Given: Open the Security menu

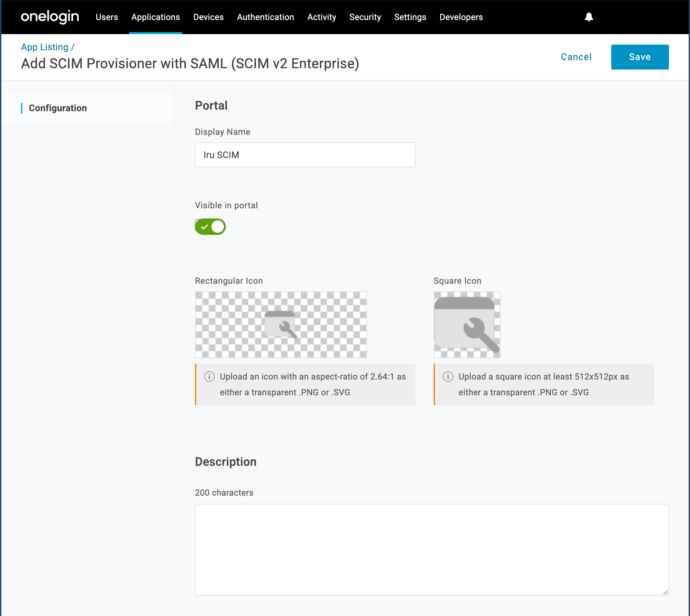Looking at the screenshot, I should click(x=365, y=17).
